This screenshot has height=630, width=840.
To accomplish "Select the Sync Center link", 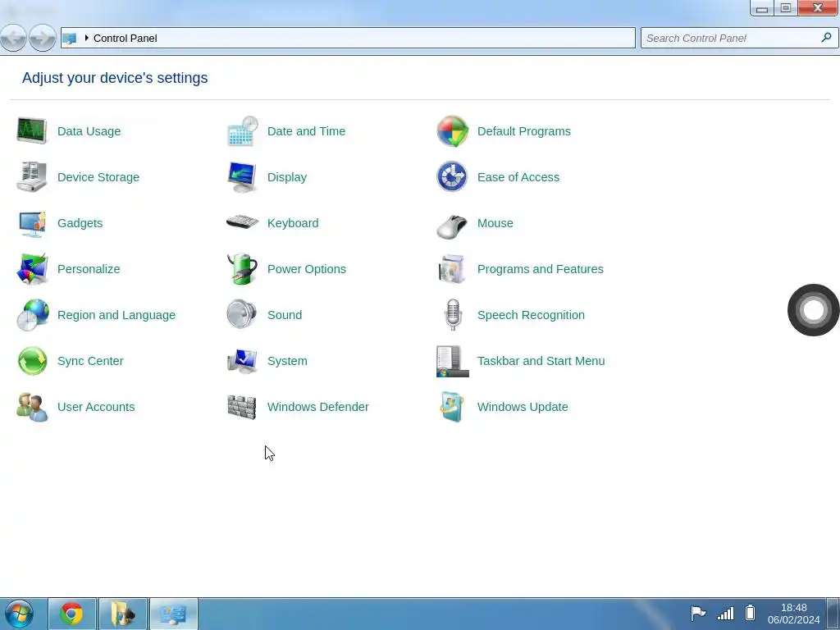I will pos(90,362).
